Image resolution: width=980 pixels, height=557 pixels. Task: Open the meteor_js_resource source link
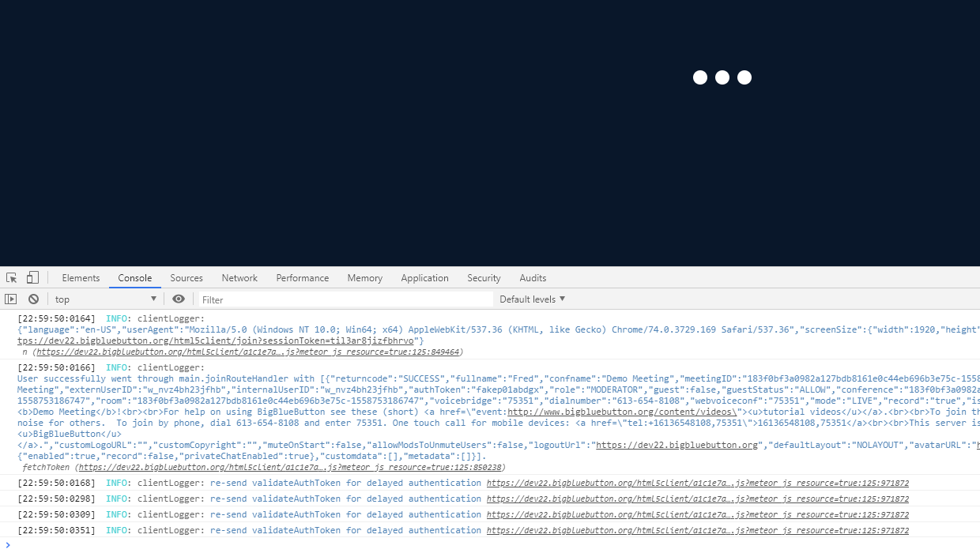[698, 483]
